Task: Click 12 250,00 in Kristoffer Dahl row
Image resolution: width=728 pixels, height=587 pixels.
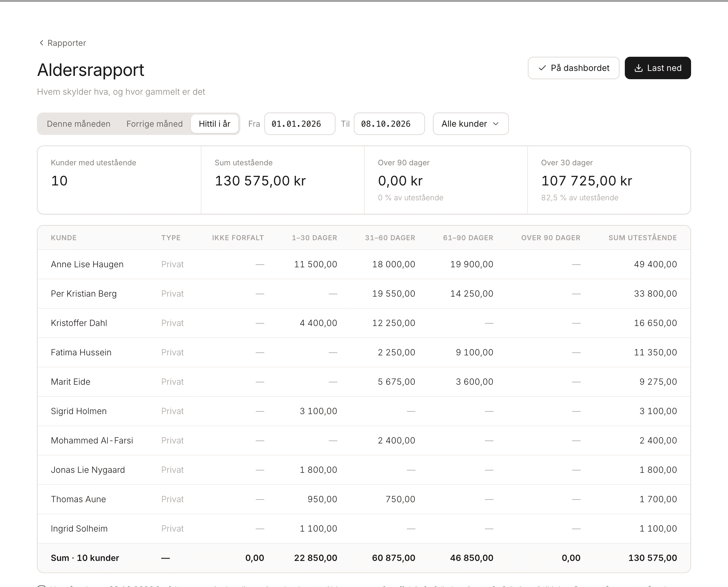Action: coord(394,323)
